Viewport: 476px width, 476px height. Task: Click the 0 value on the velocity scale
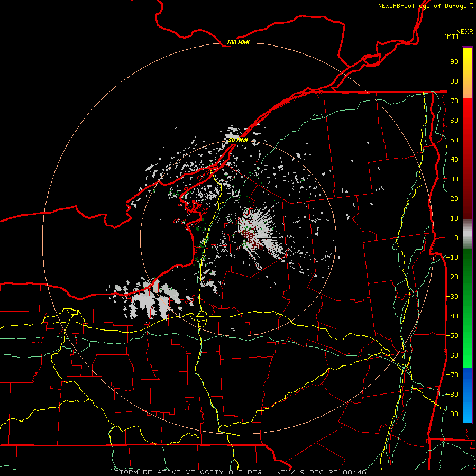456,237
